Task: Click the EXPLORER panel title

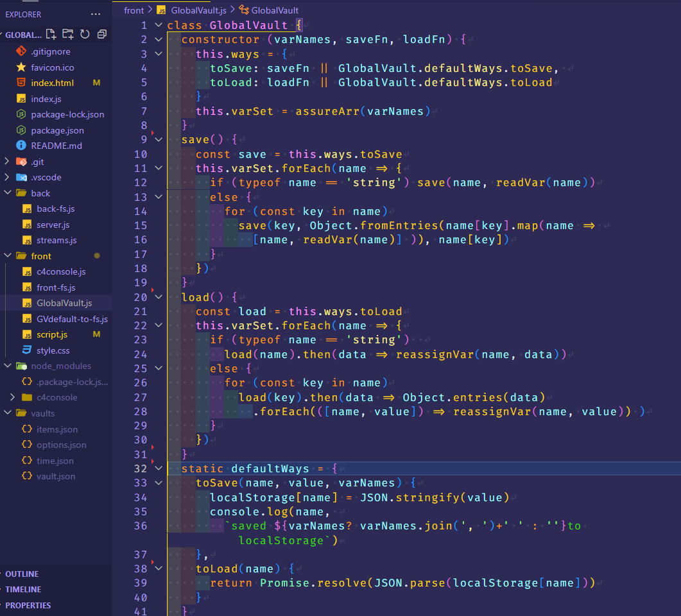Action: coord(23,14)
